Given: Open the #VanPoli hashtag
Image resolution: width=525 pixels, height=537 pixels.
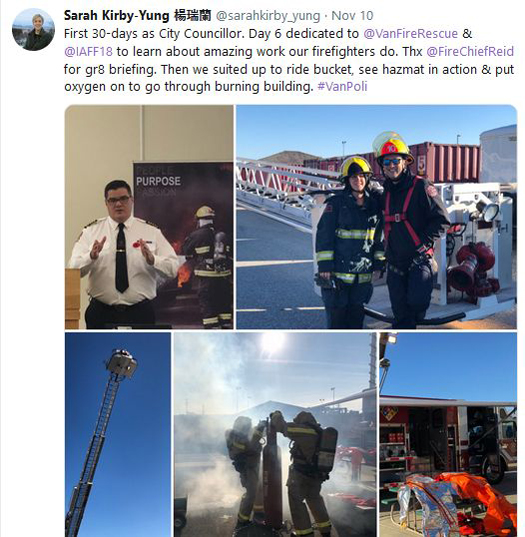Looking at the screenshot, I should coord(342,86).
